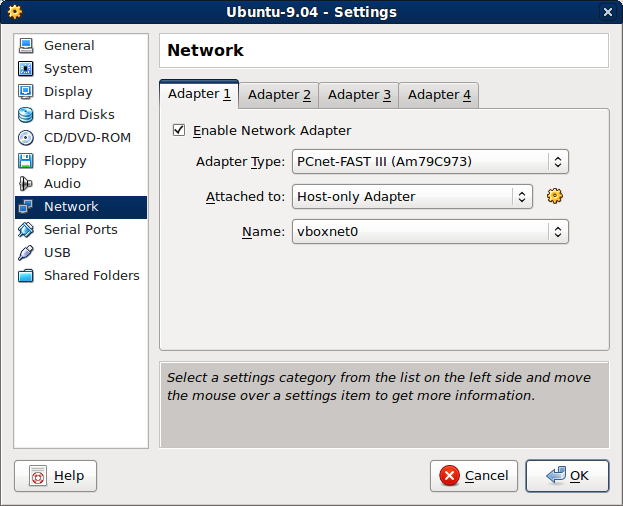Open the Help button
This screenshot has width=623, height=506.
coord(56,476)
